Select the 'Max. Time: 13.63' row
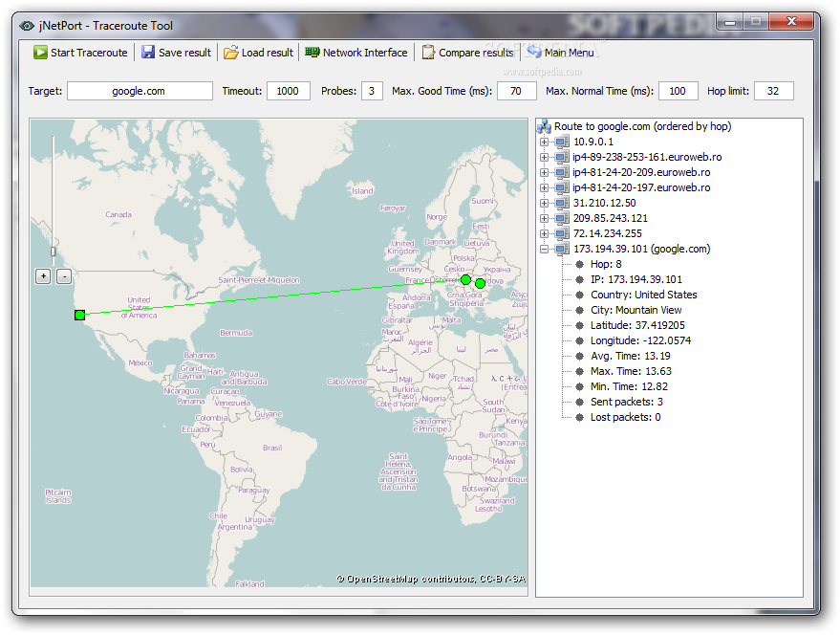The width and height of the screenshot is (840, 635). pos(631,371)
